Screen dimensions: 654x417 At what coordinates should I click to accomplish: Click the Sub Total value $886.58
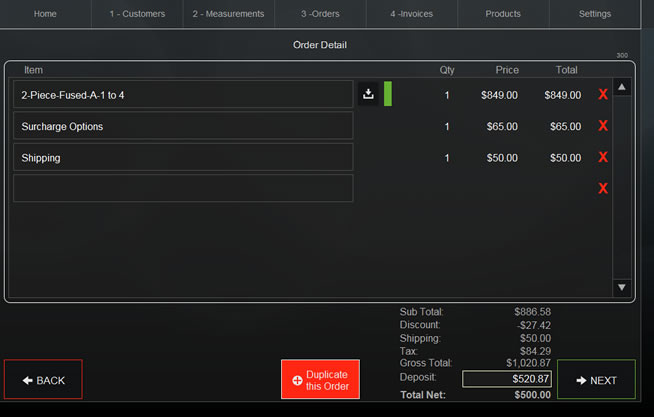coord(532,311)
